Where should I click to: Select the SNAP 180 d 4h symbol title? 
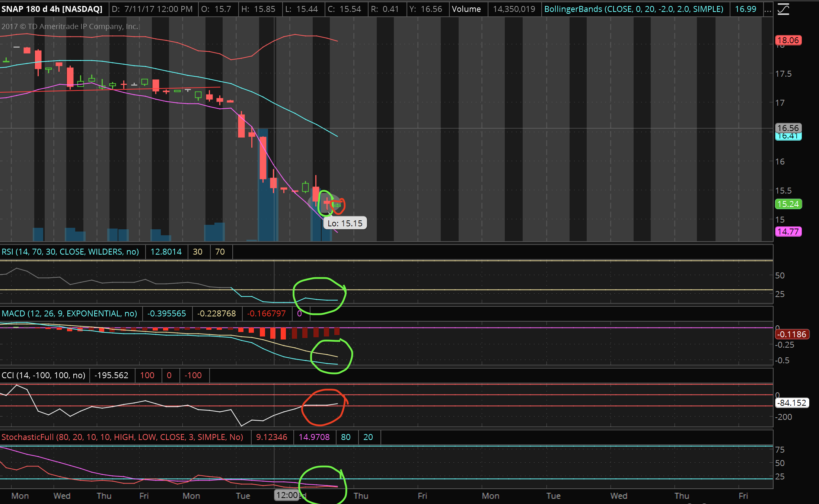click(52, 9)
